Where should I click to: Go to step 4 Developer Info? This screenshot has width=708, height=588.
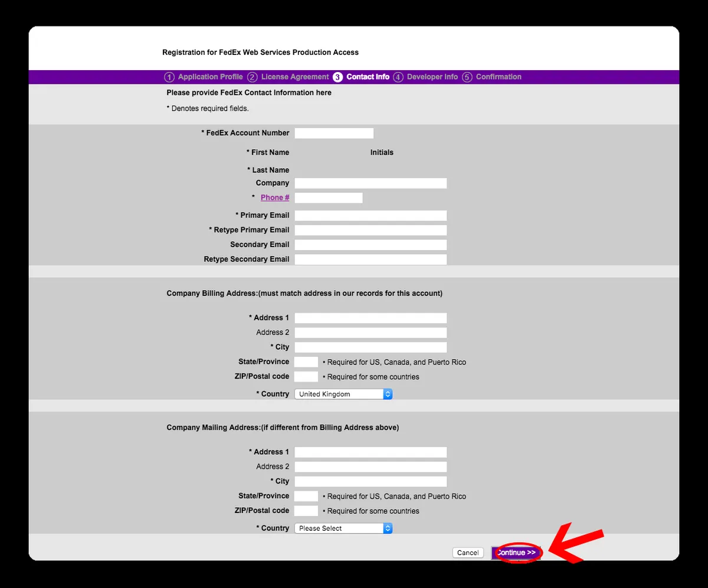[425, 77]
